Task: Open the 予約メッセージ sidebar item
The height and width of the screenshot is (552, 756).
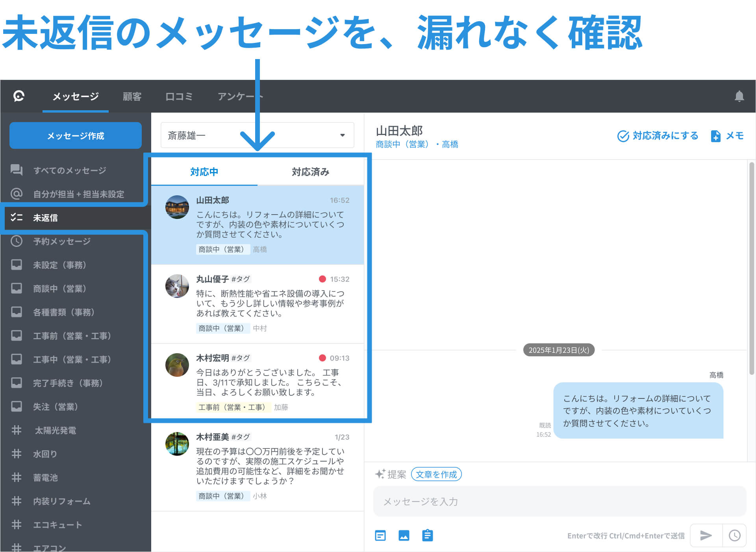Action: pyautogui.click(x=62, y=241)
